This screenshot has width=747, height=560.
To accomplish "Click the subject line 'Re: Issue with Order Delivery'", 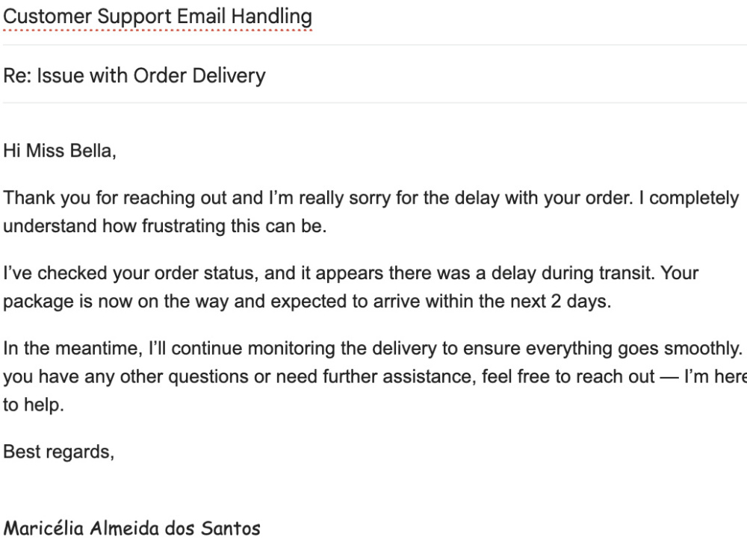I will pos(134,75).
